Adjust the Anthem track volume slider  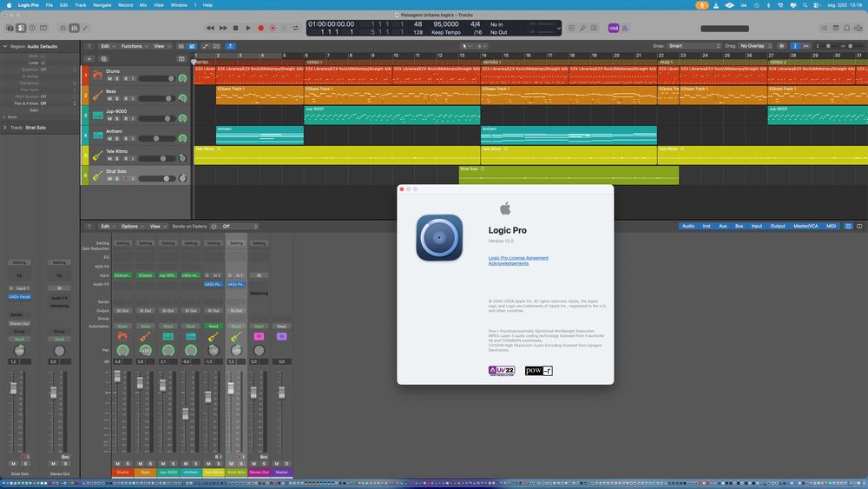click(x=156, y=138)
